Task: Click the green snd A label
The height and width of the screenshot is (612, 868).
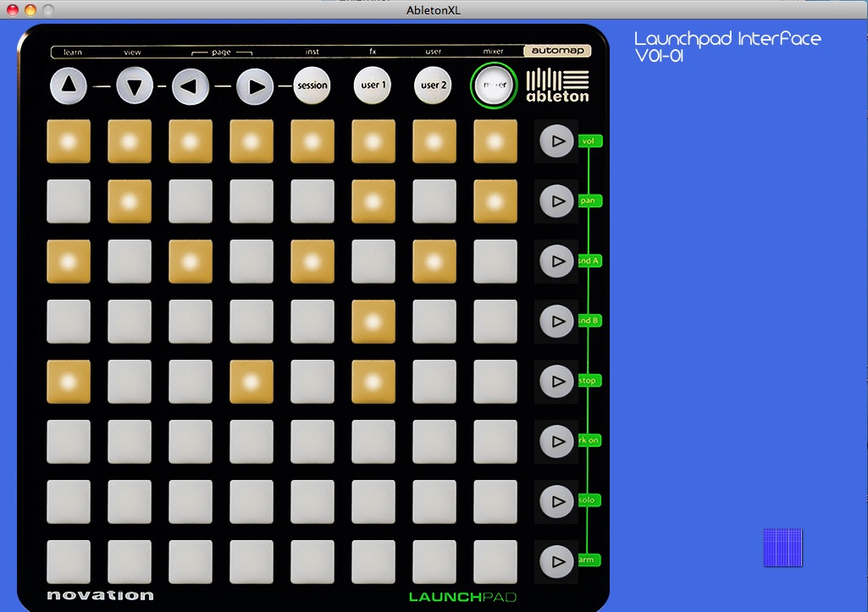Action: (590, 261)
